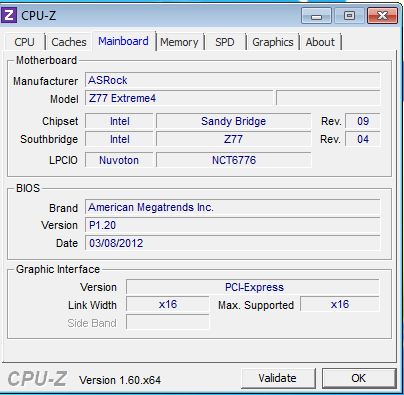The height and width of the screenshot is (395, 404).
Task: Click BIOS Brand American Megatrends Inc.
Action: 233,207
